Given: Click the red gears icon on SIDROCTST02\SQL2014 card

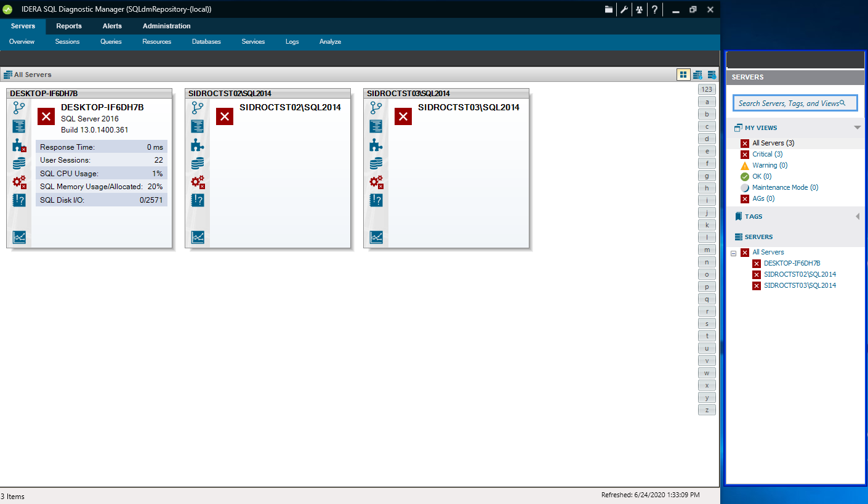Looking at the screenshot, I should pyautogui.click(x=198, y=182).
